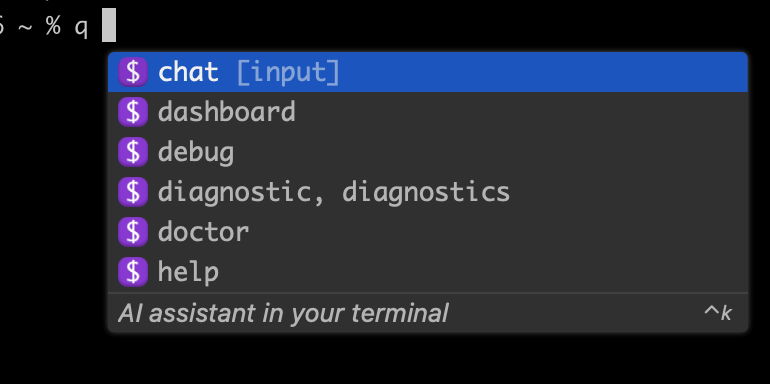Click the typed q command
This screenshot has height=384, width=770.
(82, 27)
